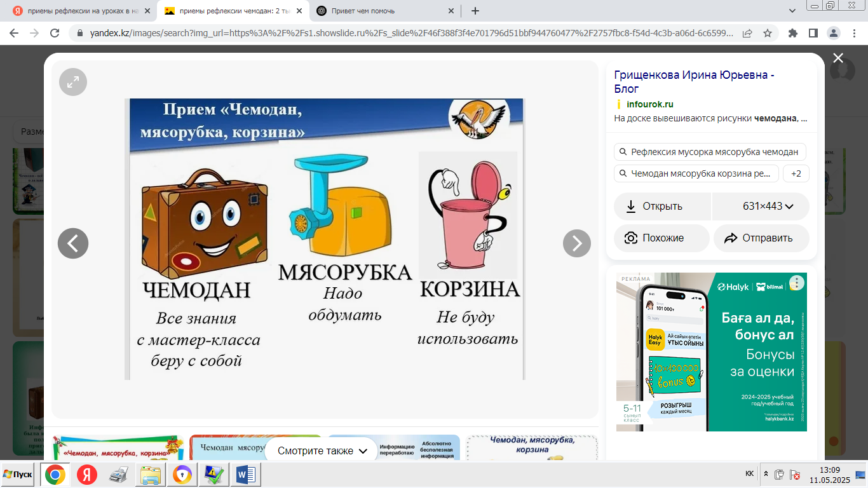Click the browser address bar URL
The height and width of the screenshot is (488, 868).
[407, 33]
